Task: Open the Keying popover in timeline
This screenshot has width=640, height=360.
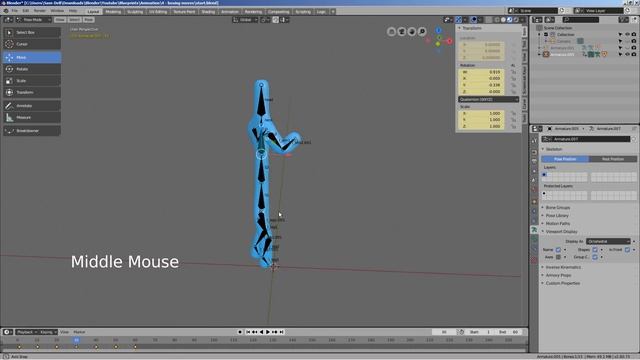Action: pyautogui.click(x=48, y=332)
